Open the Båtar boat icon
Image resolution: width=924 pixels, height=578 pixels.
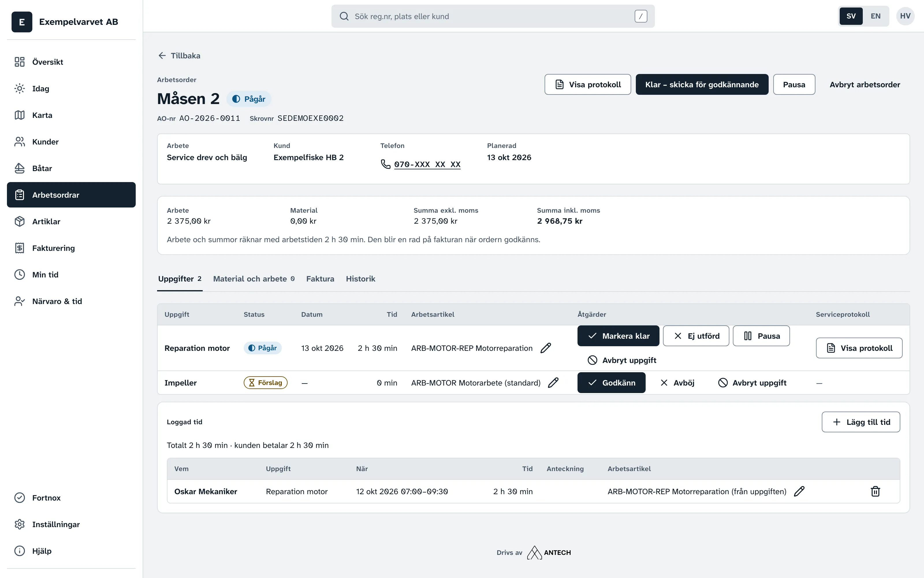click(19, 168)
